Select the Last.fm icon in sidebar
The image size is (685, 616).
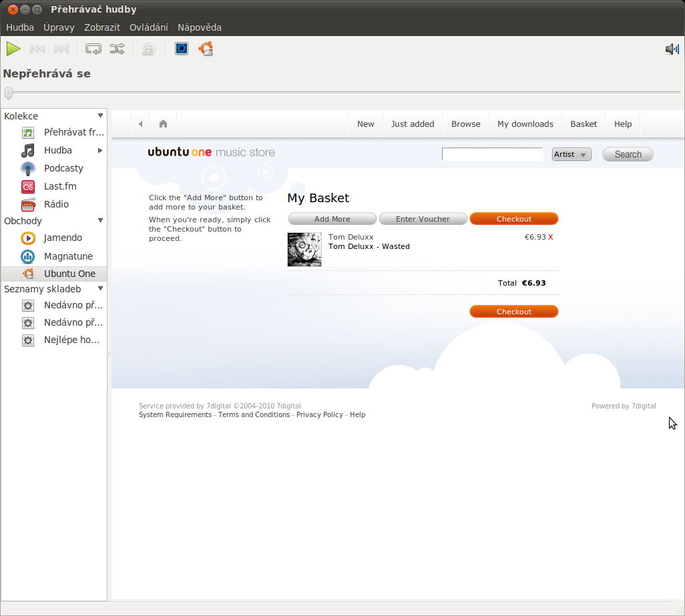(28, 186)
